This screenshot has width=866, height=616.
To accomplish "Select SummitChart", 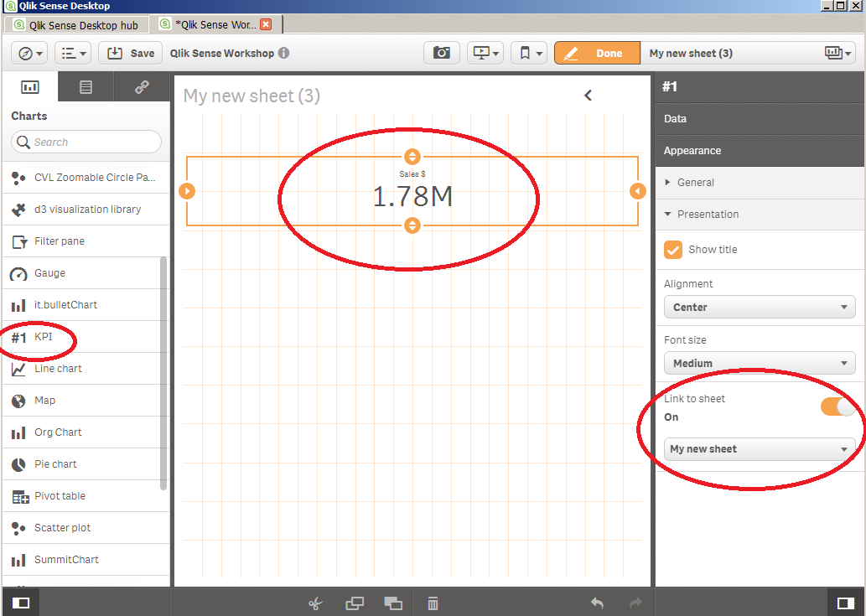I will tap(86, 560).
